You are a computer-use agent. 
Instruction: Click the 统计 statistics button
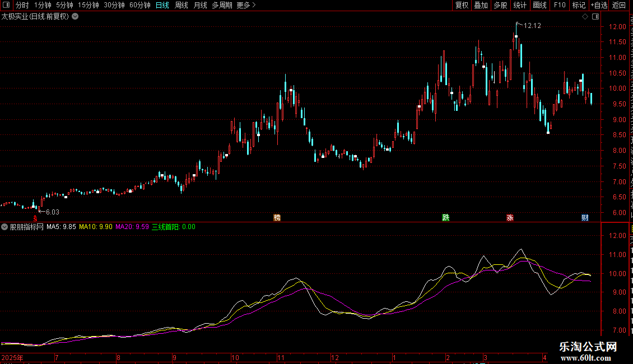[x=519, y=5]
